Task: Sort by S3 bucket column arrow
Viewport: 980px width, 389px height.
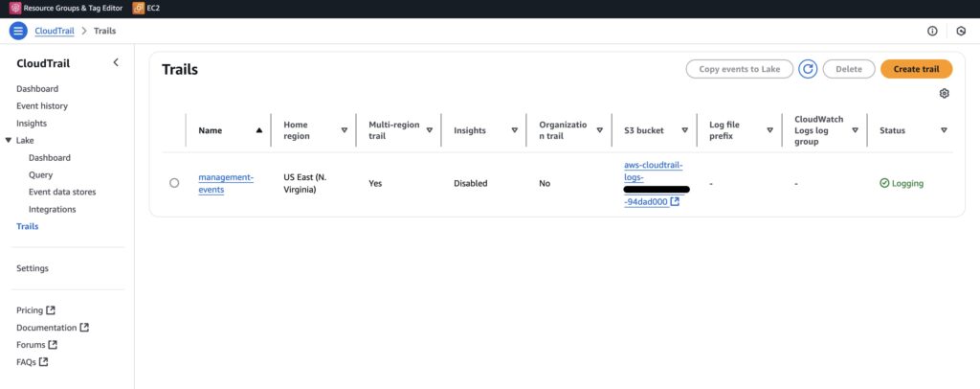Action: pyautogui.click(x=684, y=130)
